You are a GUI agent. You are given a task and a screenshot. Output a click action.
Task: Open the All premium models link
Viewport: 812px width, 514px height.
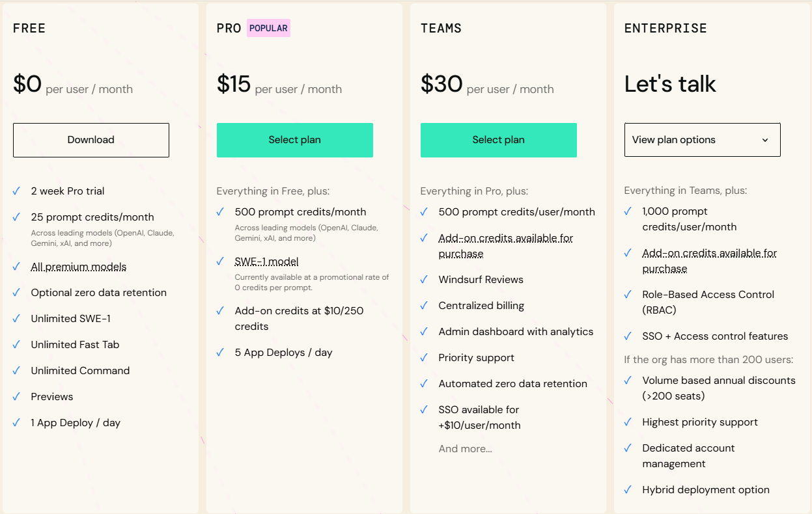(x=79, y=267)
